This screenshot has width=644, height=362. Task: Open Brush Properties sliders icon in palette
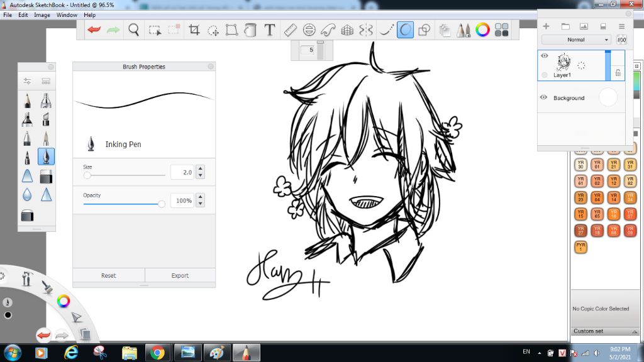pyautogui.click(x=27, y=81)
